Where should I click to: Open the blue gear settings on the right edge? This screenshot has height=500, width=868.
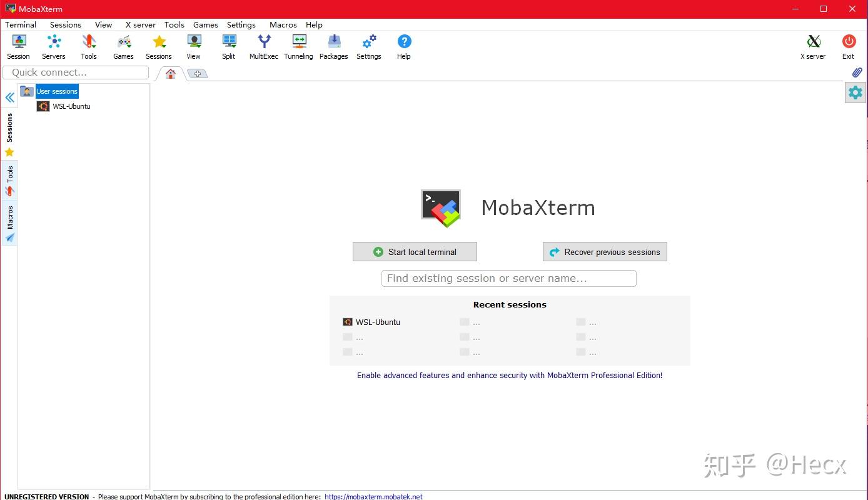[x=855, y=92]
